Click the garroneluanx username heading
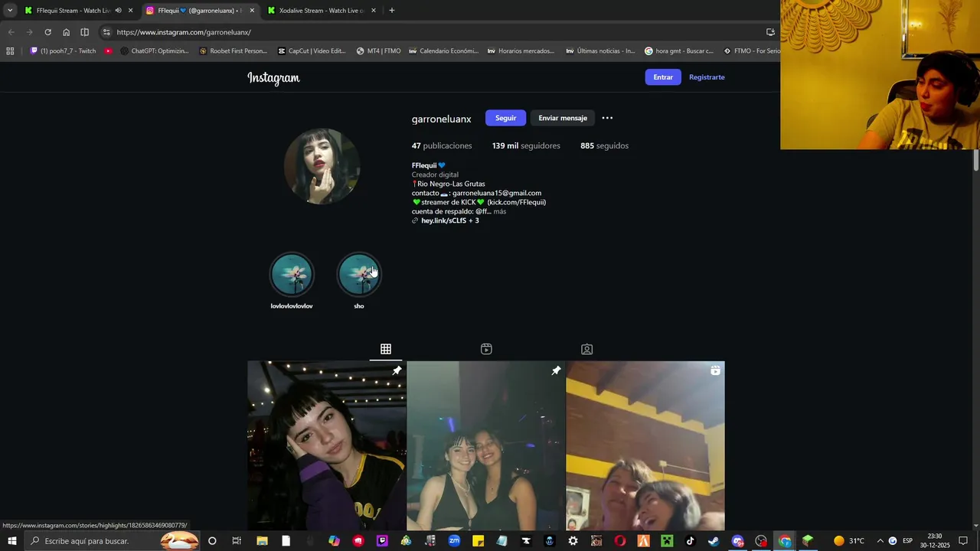980x551 pixels. 442,119
